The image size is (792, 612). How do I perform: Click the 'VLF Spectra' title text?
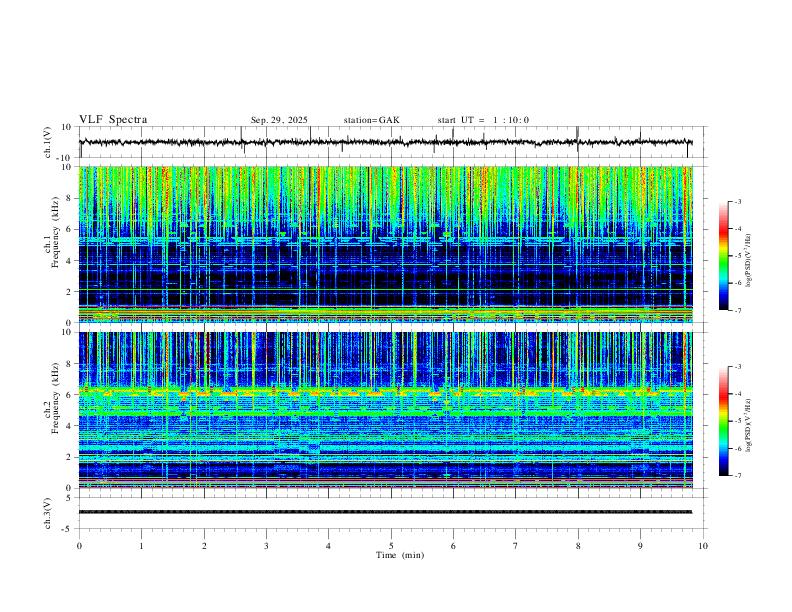point(113,120)
